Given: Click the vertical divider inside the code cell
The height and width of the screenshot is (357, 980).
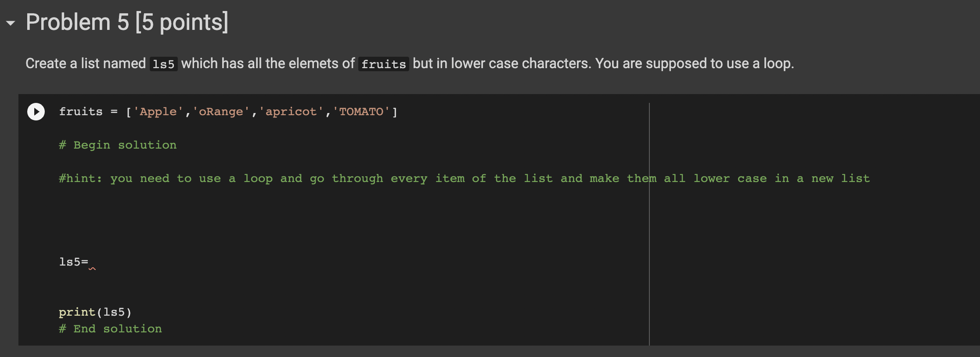Looking at the screenshot, I should pos(649,220).
